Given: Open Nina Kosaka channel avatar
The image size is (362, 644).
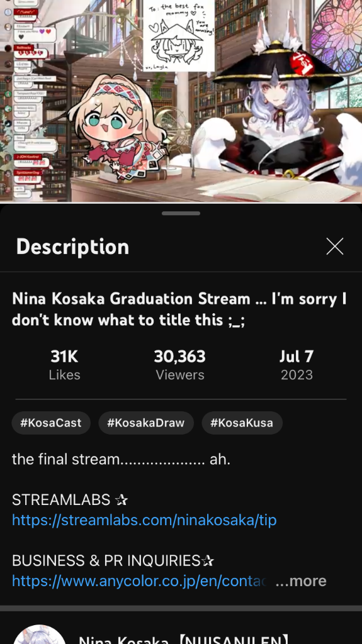Looking at the screenshot, I should coord(40,635).
